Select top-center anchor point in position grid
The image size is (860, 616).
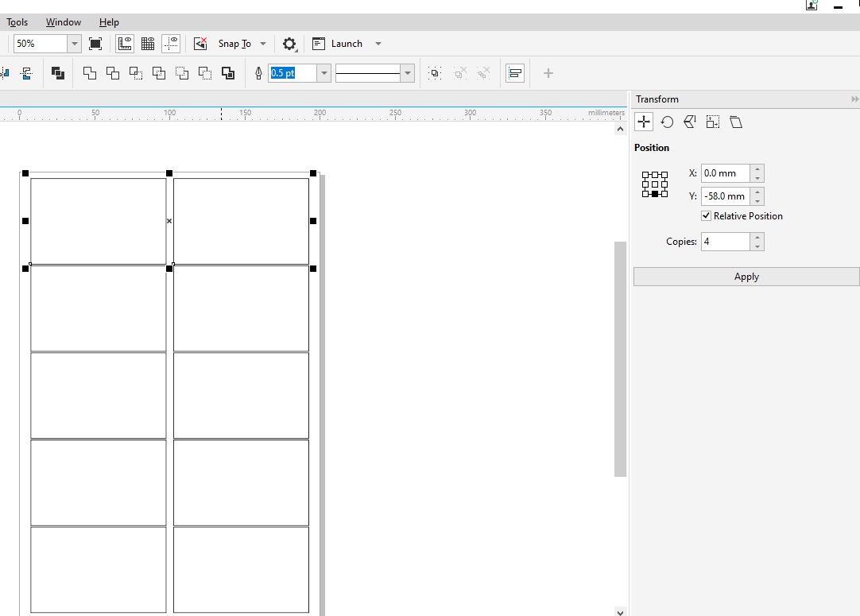[x=655, y=175]
